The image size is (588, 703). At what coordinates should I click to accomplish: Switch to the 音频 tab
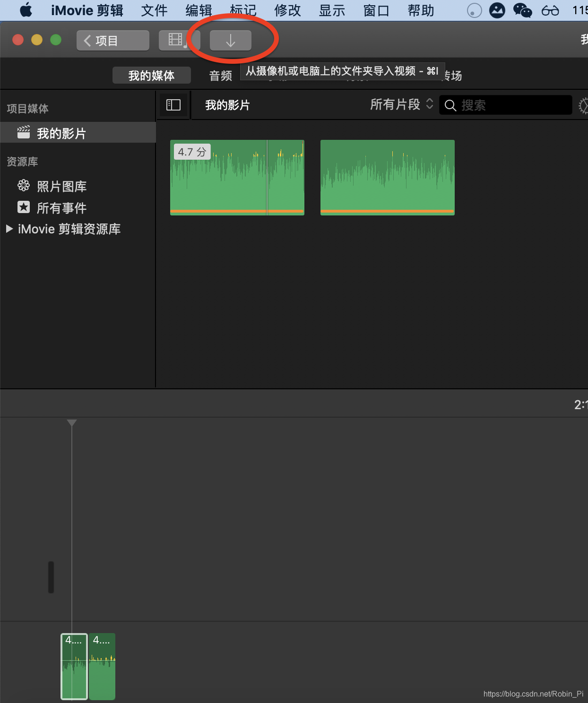point(221,76)
